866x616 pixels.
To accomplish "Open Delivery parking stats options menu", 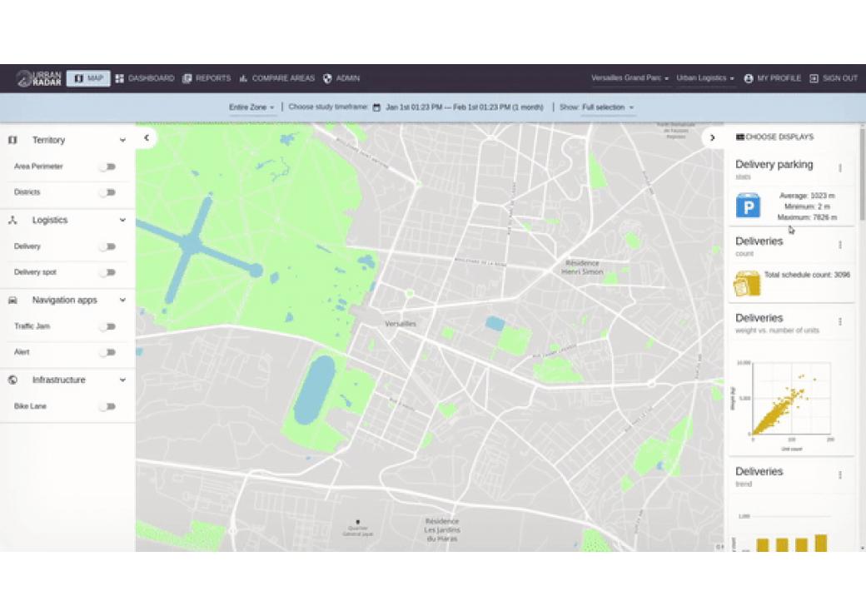I will click(x=840, y=168).
